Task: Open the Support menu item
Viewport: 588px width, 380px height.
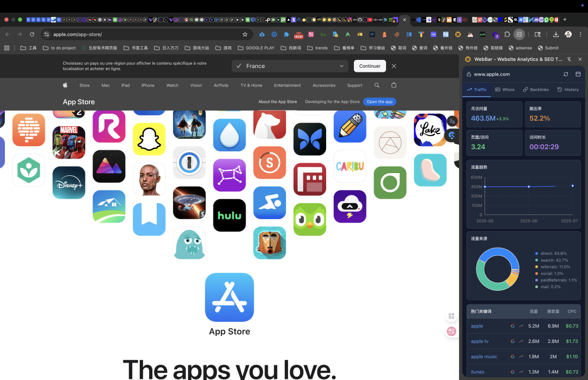Action: pos(355,85)
